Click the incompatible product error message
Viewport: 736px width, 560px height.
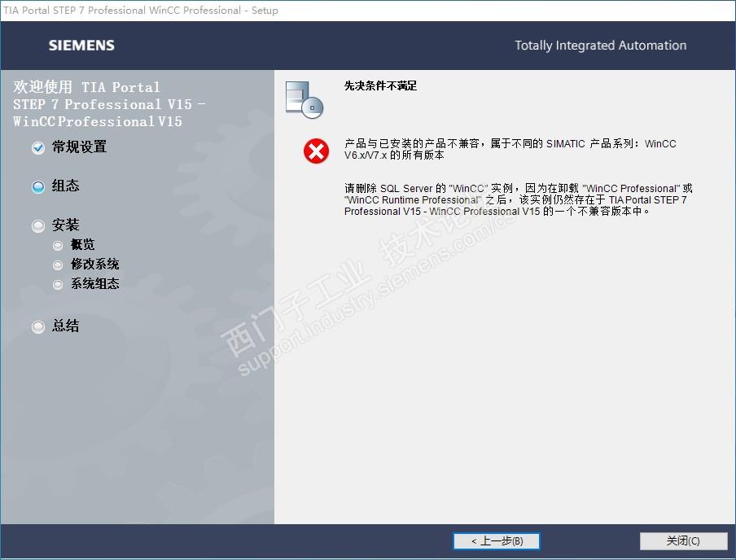(510, 149)
